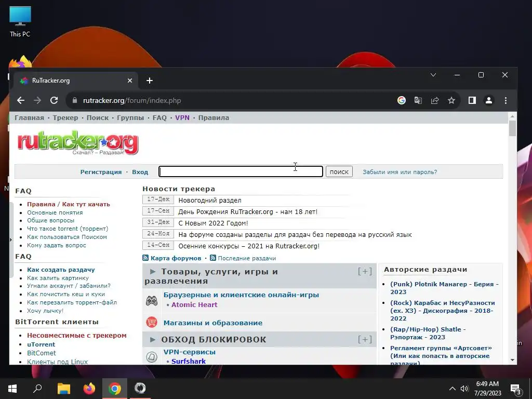
Task: Show hidden tray icons chevron
Action: coord(453,389)
